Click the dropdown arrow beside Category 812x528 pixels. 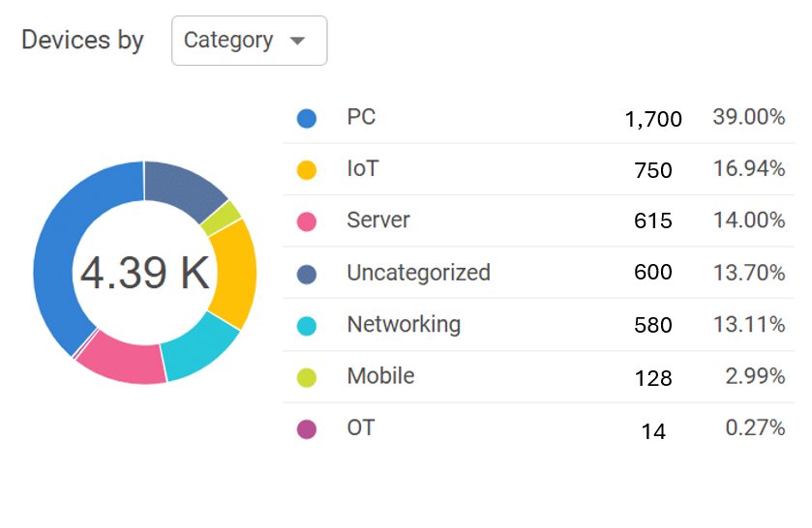pyautogui.click(x=298, y=41)
